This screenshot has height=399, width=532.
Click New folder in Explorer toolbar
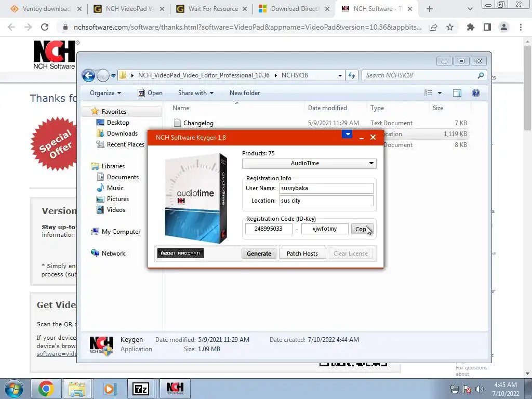pyautogui.click(x=245, y=93)
